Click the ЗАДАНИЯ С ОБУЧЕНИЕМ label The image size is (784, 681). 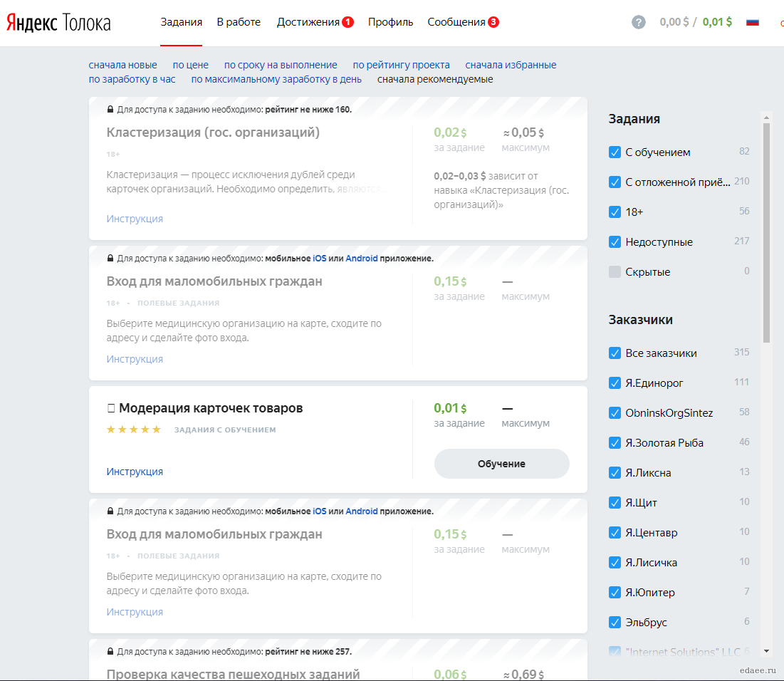tap(225, 430)
